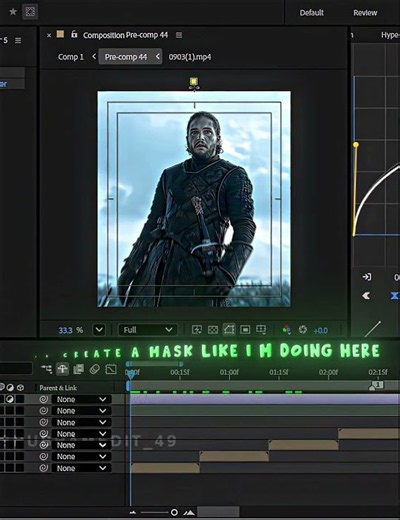The width and height of the screenshot is (400, 520).
Task: Click the blue hourglass keyframe icon
Action: (395, 296)
